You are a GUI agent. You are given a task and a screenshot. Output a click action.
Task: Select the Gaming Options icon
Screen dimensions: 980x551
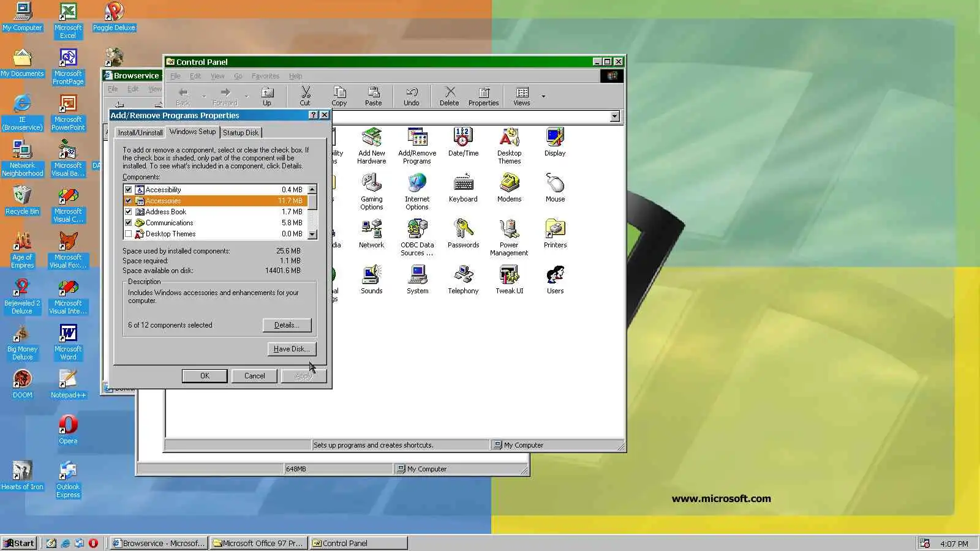[371, 192]
